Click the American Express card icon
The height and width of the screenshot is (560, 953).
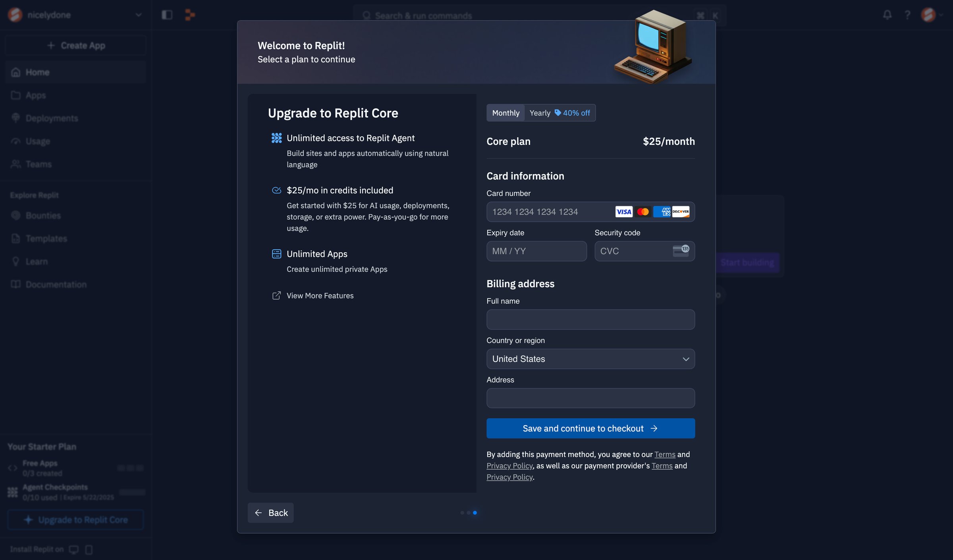[662, 212]
